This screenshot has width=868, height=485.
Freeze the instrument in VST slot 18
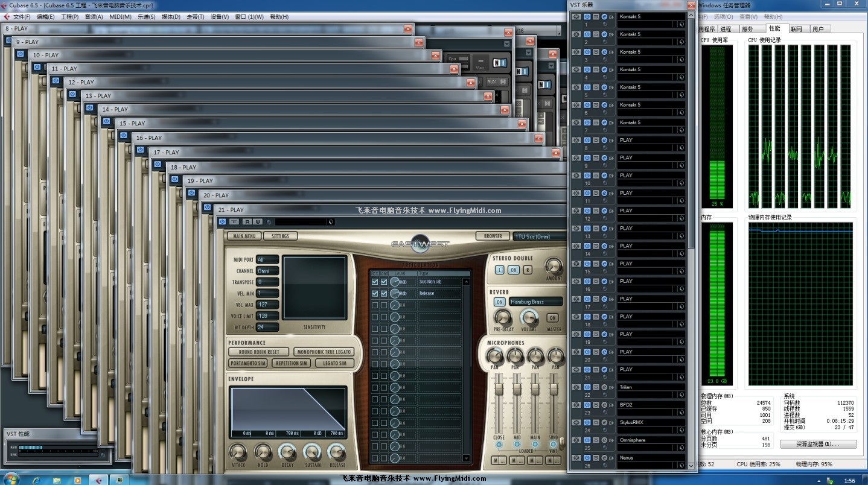point(576,316)
